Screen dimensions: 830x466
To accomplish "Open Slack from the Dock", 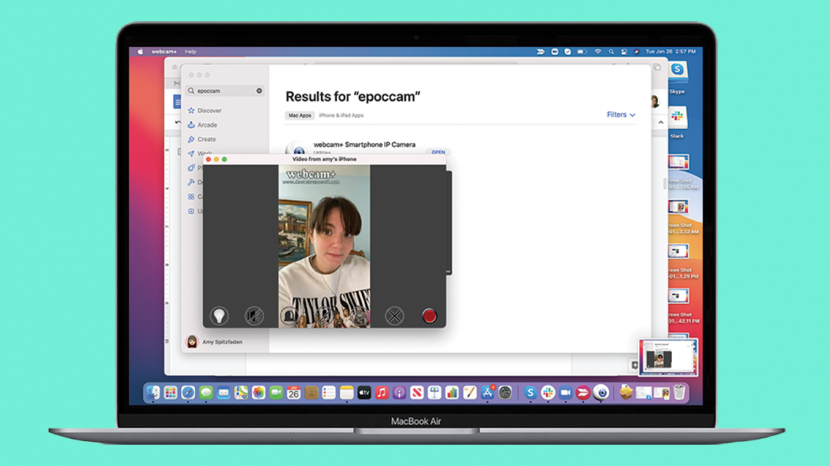I will (548, 392).
